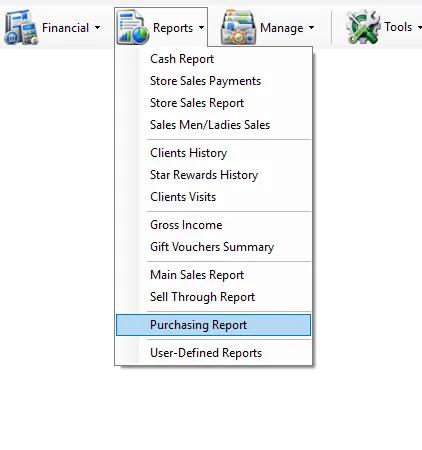Click the Tools wrench gear icon

coord(363,27)
